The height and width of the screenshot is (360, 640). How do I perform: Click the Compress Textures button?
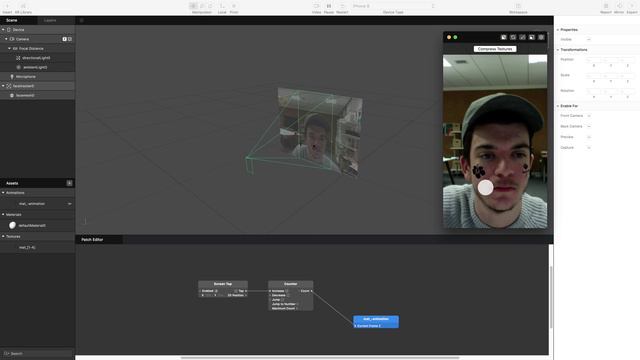click(495, 49)
